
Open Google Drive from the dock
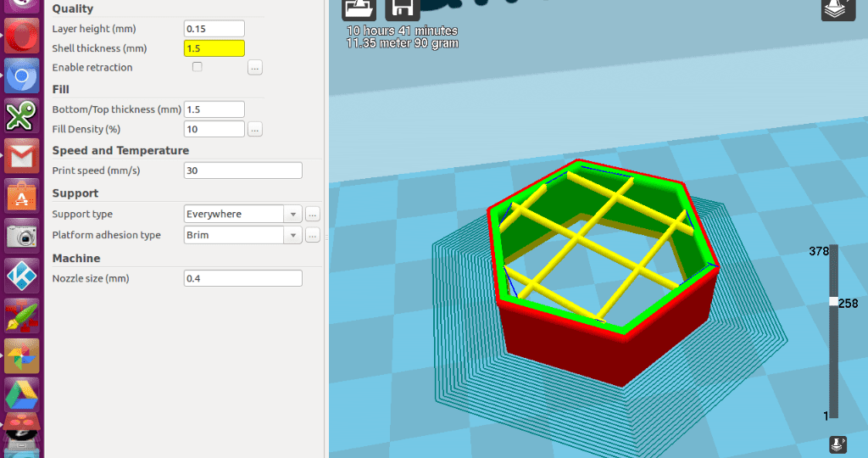tap(22, 395)
